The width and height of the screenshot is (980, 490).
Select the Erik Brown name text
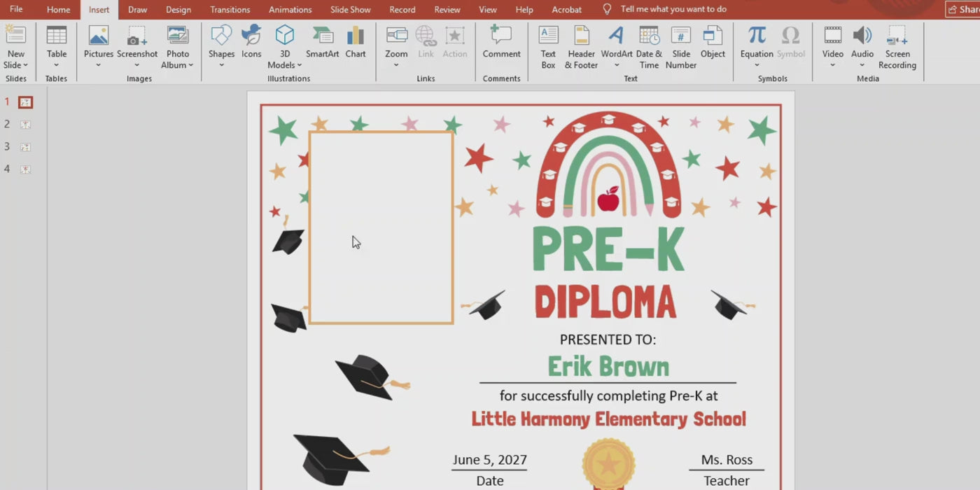(608, 366)
